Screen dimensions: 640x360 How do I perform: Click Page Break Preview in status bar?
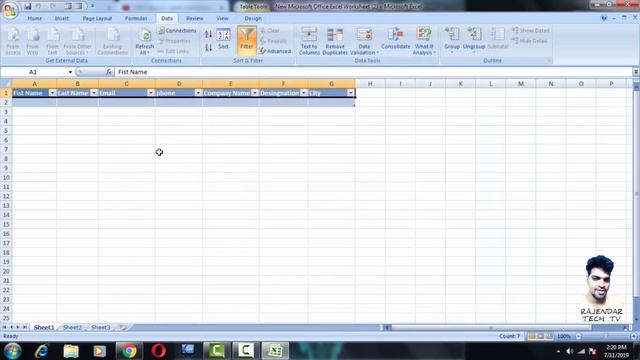click(549, 336)
